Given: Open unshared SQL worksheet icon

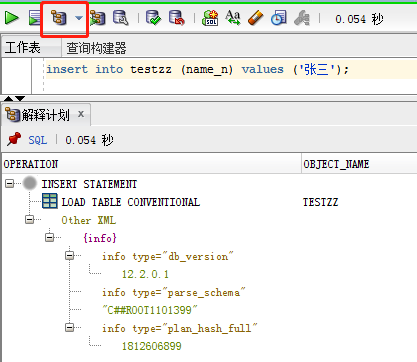Looking at the screenshot, I should [210, 18].
